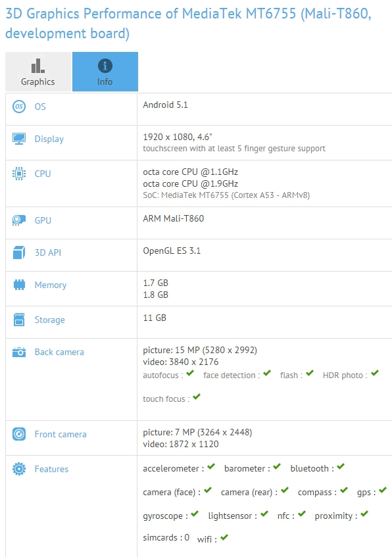Viewport: 392px width, 557px height.
Task: Click video: 1872 x 1120 text
Action: coord(181,444)
